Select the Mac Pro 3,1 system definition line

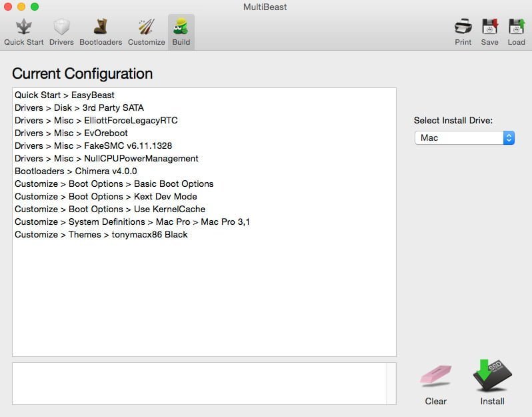click(x=132, y=222)
